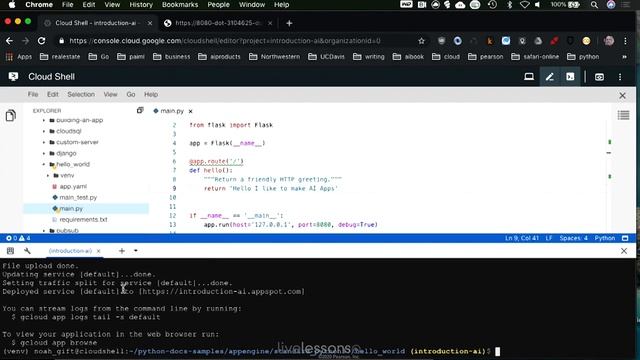The width and height of the screenshot is (640, 360).
Task: Open the Northwestern bookmarks folder
Action: click(275, 57)
